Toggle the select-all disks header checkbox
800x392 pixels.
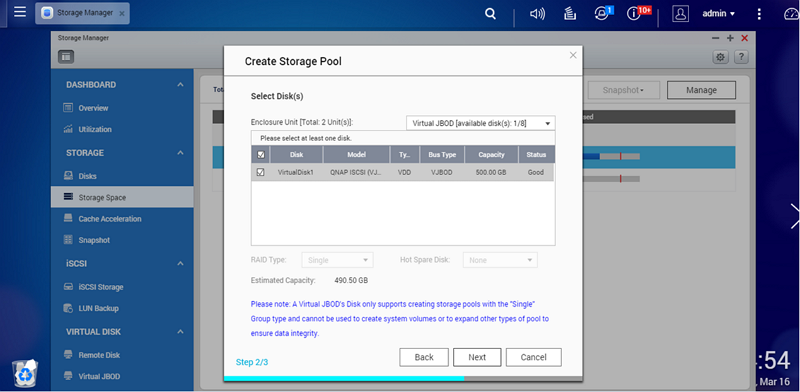coord(261,155)
